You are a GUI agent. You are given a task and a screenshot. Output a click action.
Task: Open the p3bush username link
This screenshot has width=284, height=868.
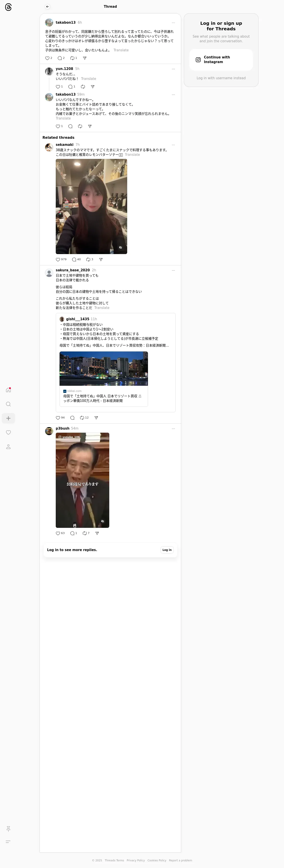(62, 428)
